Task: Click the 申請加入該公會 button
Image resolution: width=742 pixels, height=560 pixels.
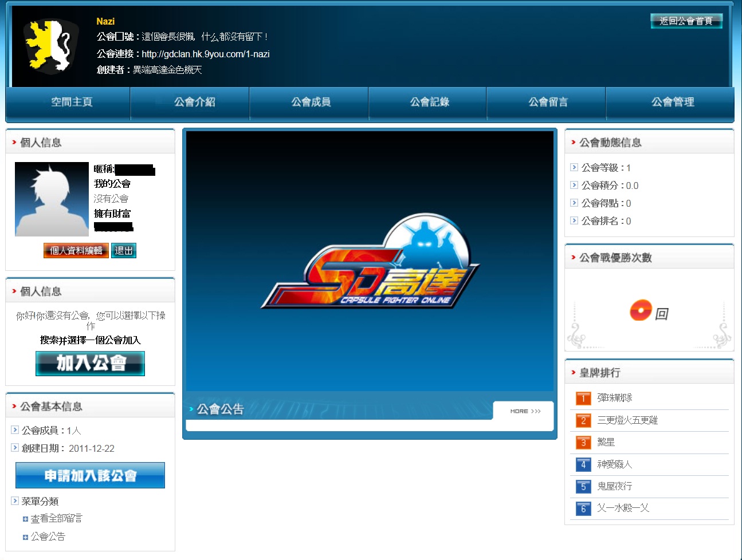Action: [90, 475]
